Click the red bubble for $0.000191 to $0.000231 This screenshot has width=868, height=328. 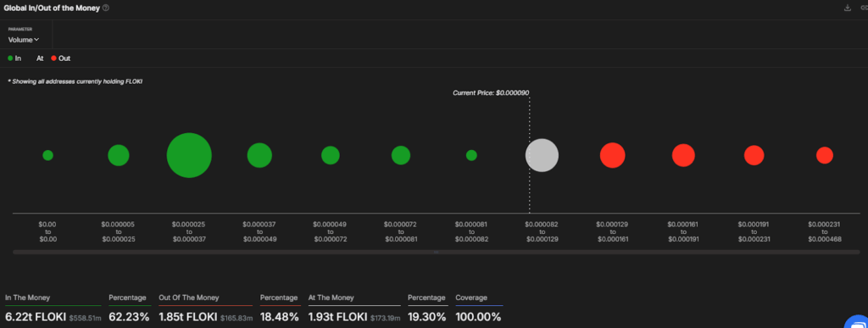click(x=754, y=155)
